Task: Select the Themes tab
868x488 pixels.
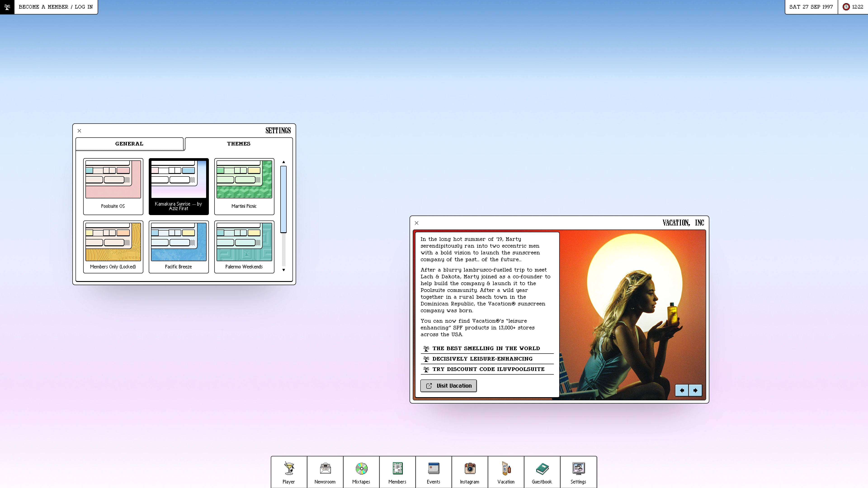Action: (x=238, y=144)
